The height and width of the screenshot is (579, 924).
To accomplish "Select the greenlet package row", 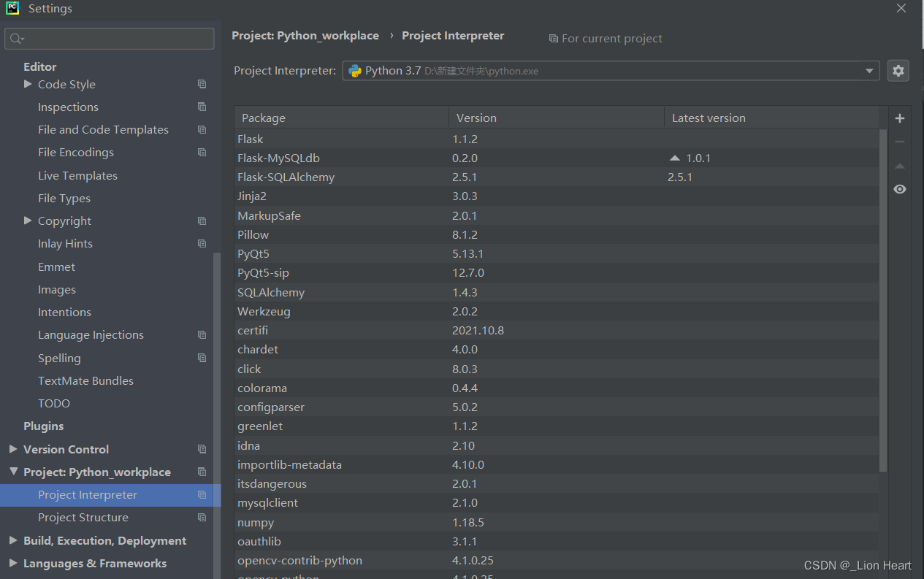I will click(557, 426).
